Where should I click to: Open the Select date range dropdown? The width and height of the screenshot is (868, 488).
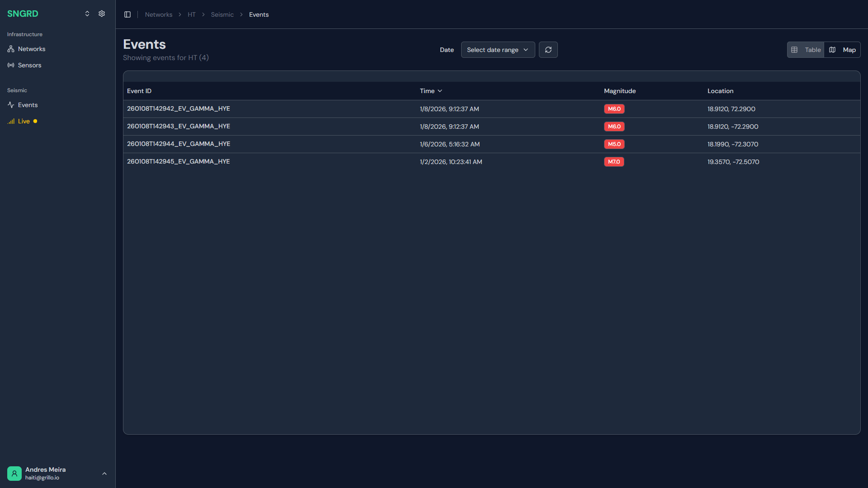coord(497,50)
